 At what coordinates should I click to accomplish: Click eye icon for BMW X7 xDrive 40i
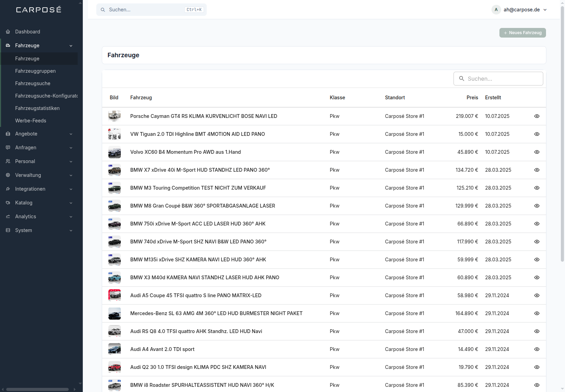tap(537, 170)
